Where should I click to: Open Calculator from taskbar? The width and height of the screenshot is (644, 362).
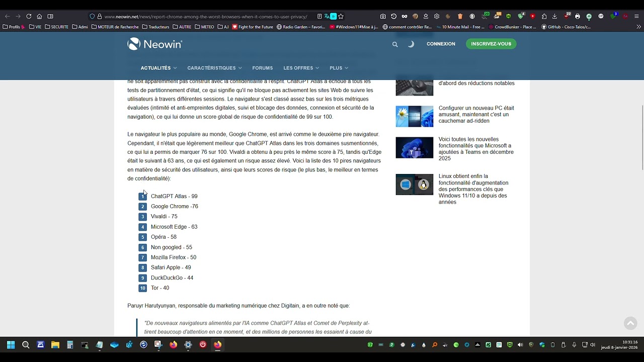tap(70, 345)
